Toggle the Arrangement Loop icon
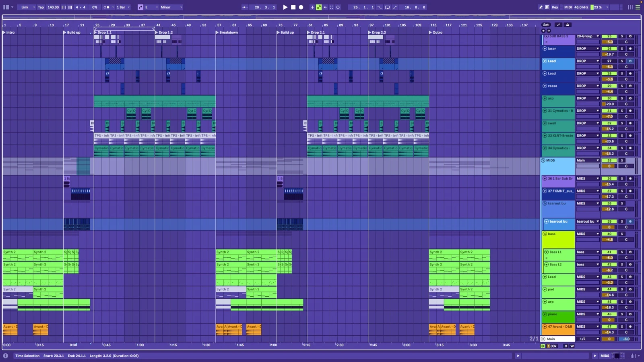Image resolution: width=644 pixels, height=362 pixels. tap(387, 7)
